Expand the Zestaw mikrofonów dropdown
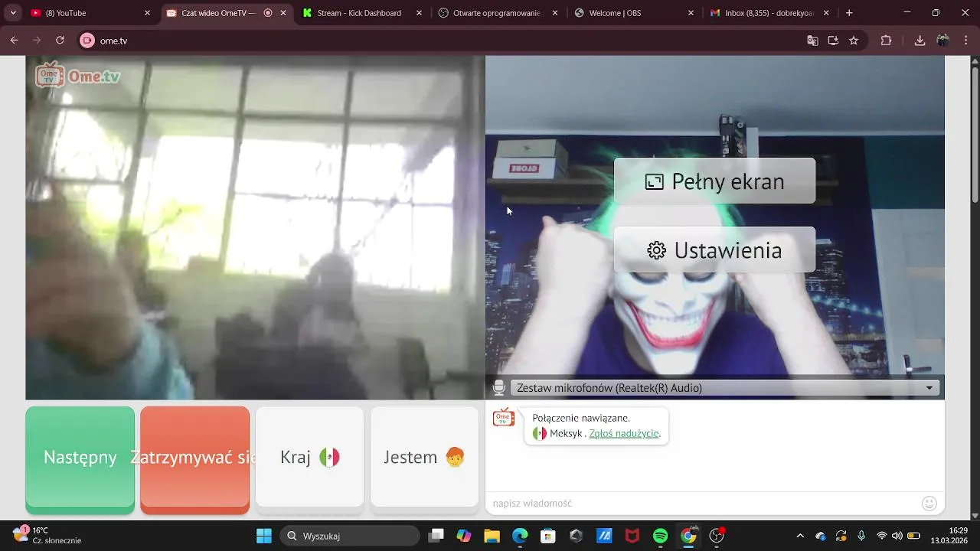Screen dimensions: 980x551 [724, 388]
